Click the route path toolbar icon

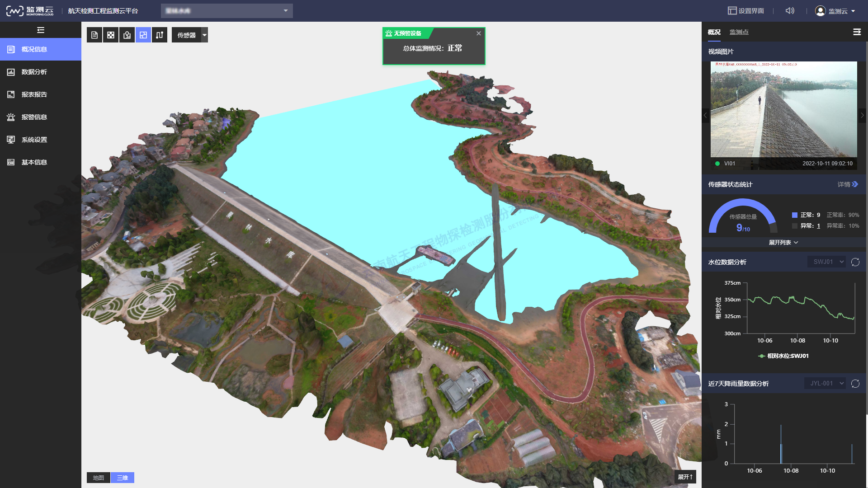[160, 35]
